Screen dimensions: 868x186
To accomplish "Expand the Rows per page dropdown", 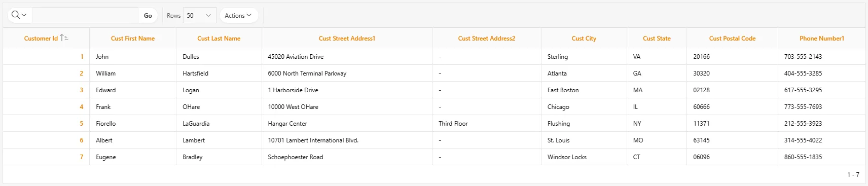I will (x=200, y=15).
